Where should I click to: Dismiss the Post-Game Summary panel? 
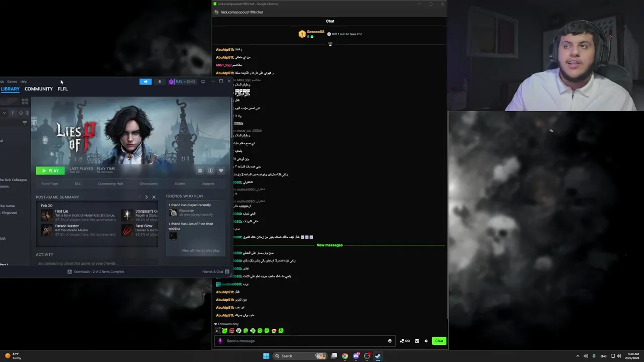click(x=154, y=197)
